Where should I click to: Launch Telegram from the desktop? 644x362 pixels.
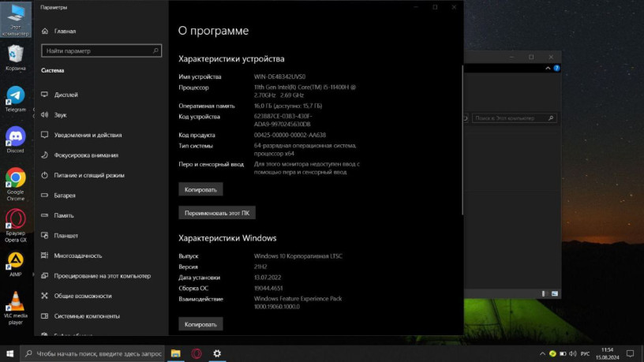(16, 99)
